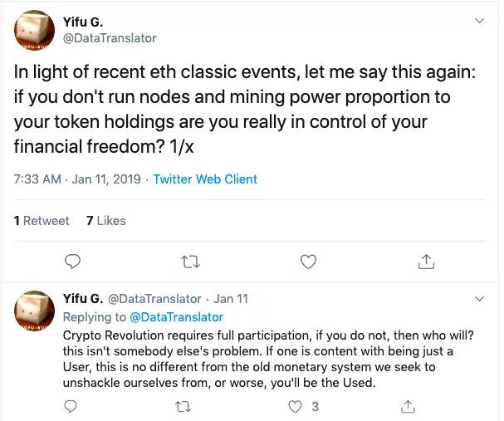Expand the reply tweet's chevron menu
Image resolution: width=504 pixels, height=421 pixels.
click(479, 298)
